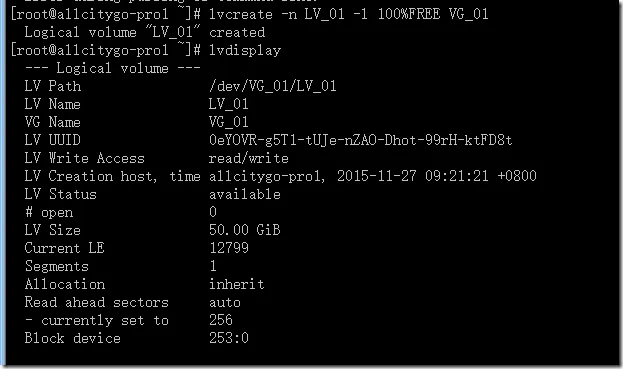Click the LV UUID string
The image size is (623, 369).
[360, 140]
